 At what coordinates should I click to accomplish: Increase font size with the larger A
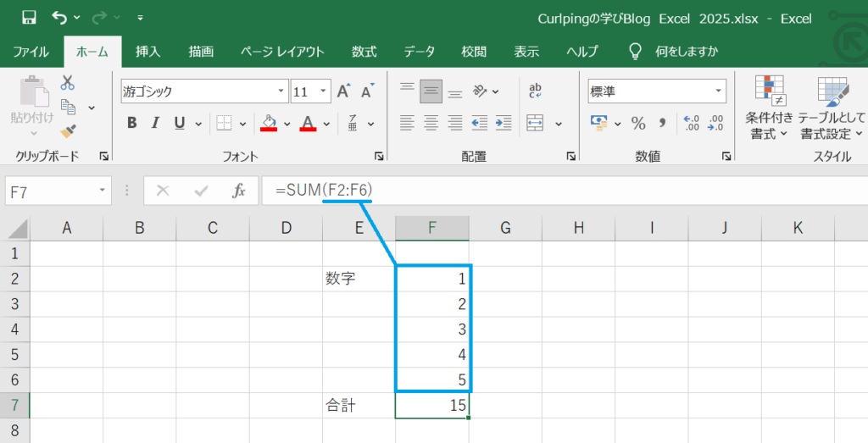(344, 91)
